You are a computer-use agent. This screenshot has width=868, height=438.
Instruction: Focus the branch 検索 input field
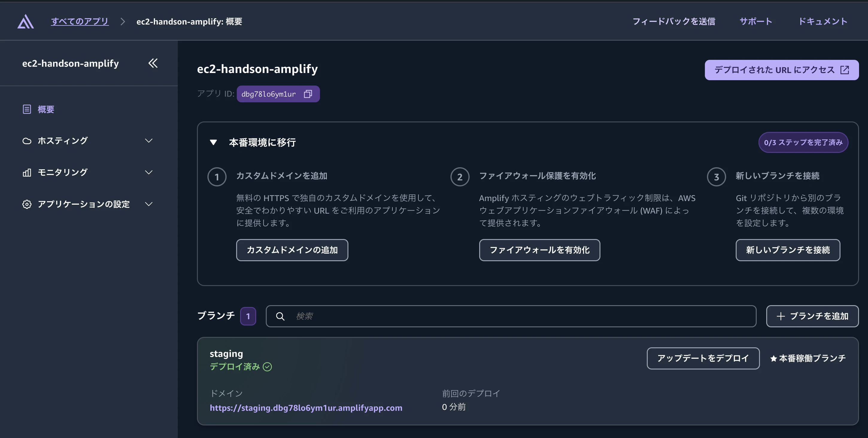point(511,316)
